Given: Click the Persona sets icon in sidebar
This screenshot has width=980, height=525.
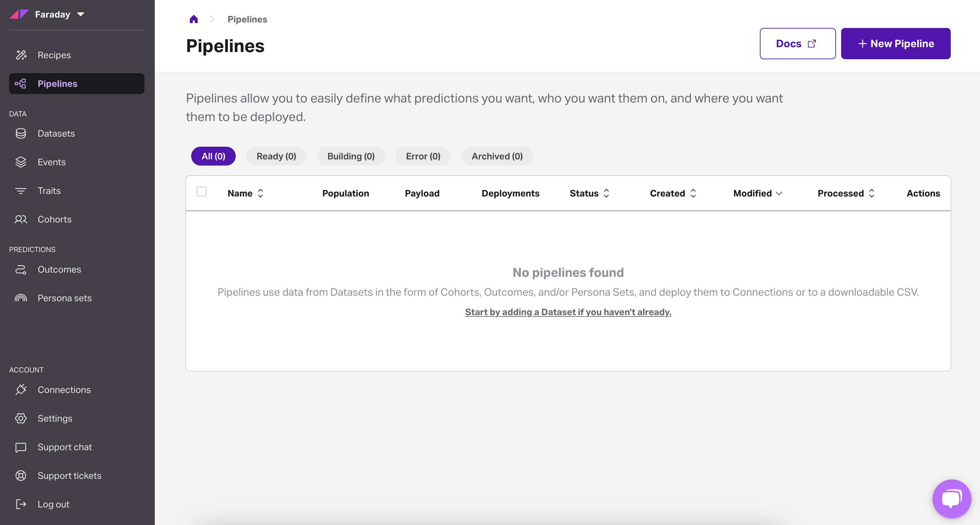Looking at the screenshot, I should (21, 298).
